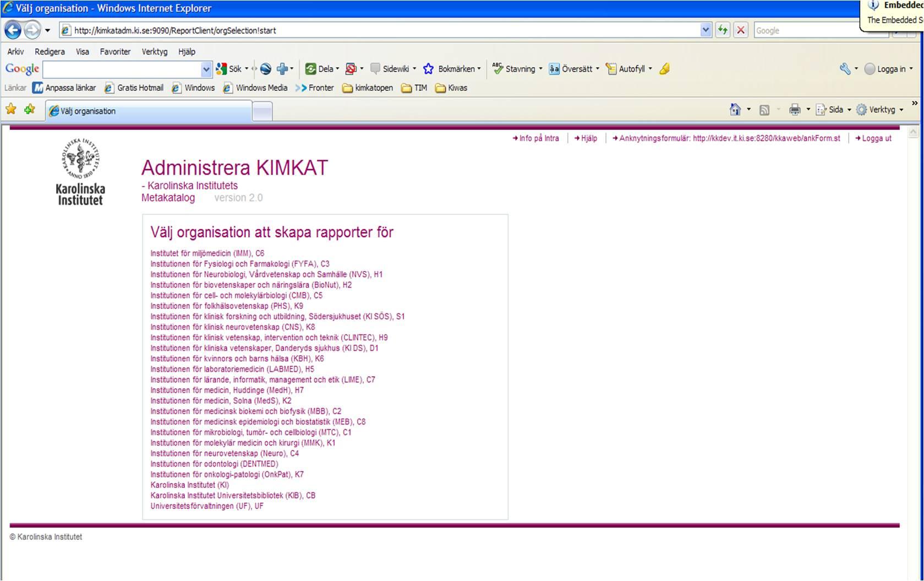Viewport: 924px width, 581px height.
Task: Click the Översätt translate icon
Action: click(x=554, y=69)
